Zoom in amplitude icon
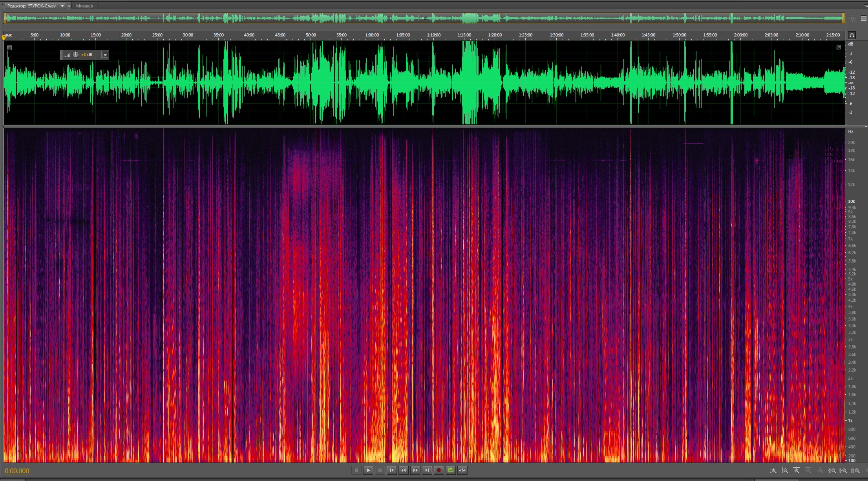This screenshot has height=481, width=868. [773, 470]
